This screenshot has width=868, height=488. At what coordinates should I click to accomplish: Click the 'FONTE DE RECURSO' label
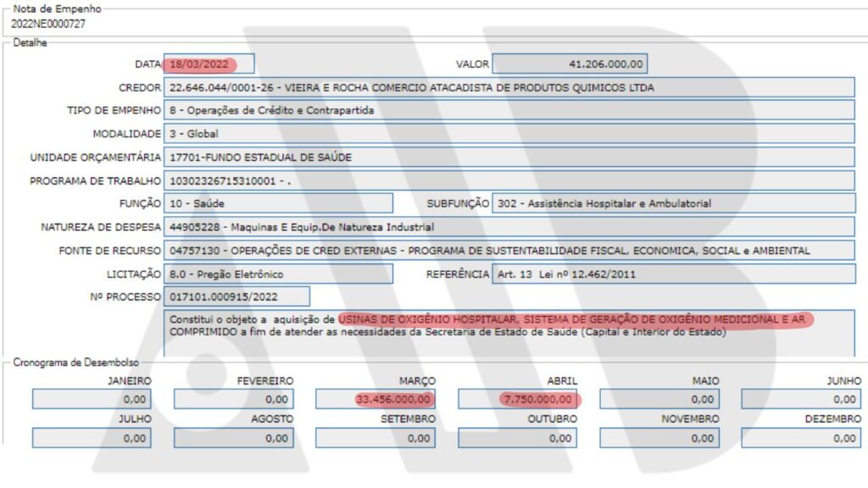point(109,251)
